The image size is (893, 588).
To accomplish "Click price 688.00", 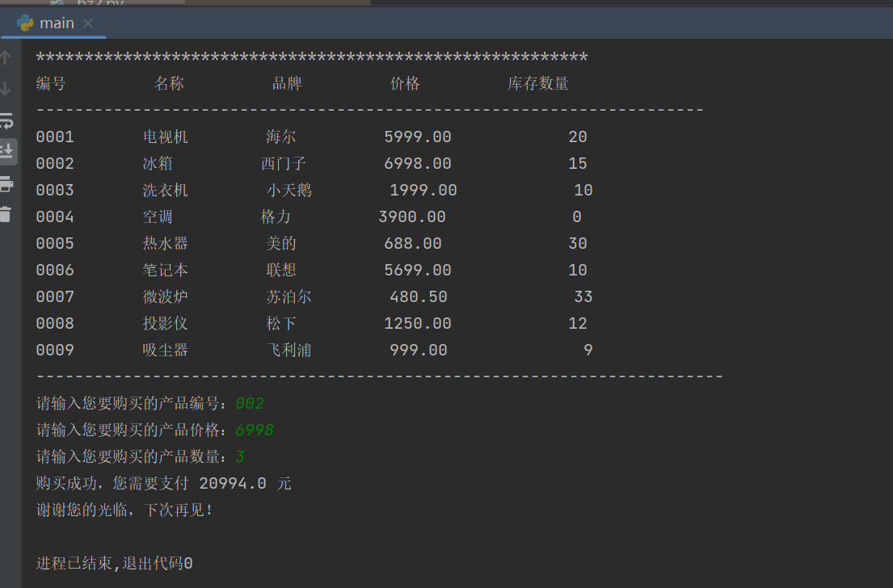I will pos(413,244).
